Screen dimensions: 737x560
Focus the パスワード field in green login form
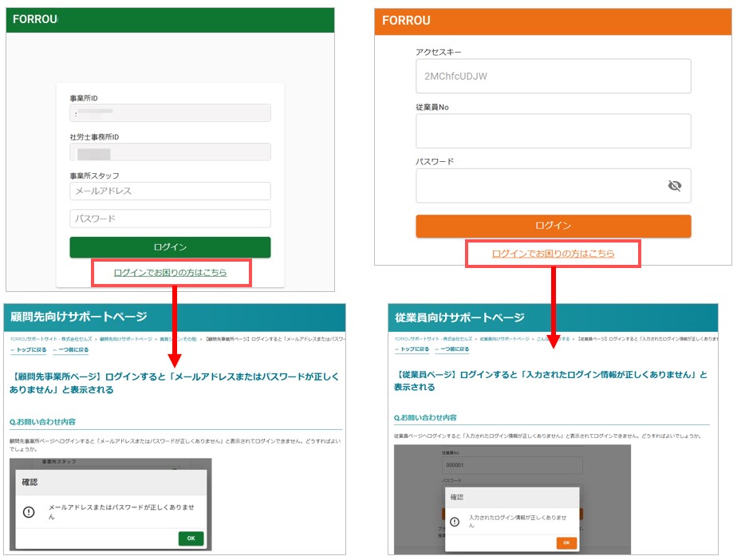170,218
